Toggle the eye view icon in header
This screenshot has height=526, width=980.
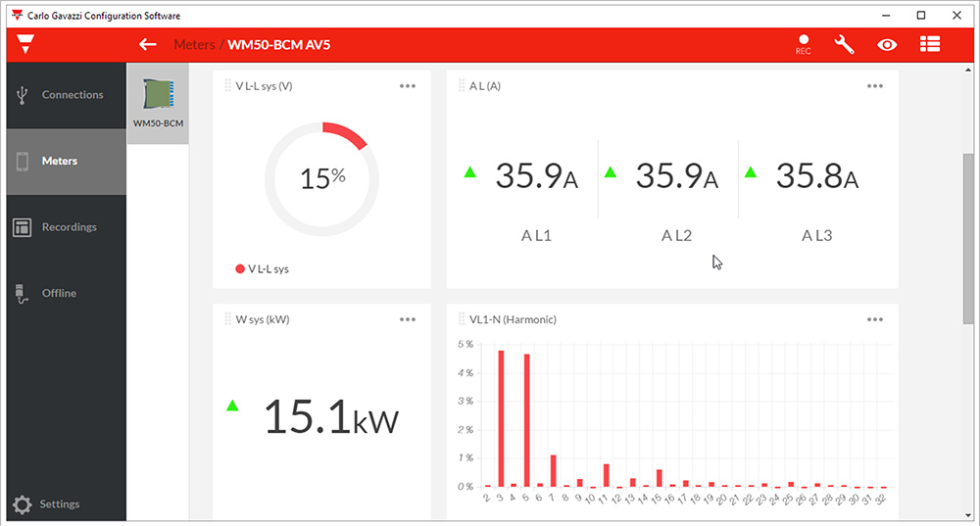tap(887, 45)
